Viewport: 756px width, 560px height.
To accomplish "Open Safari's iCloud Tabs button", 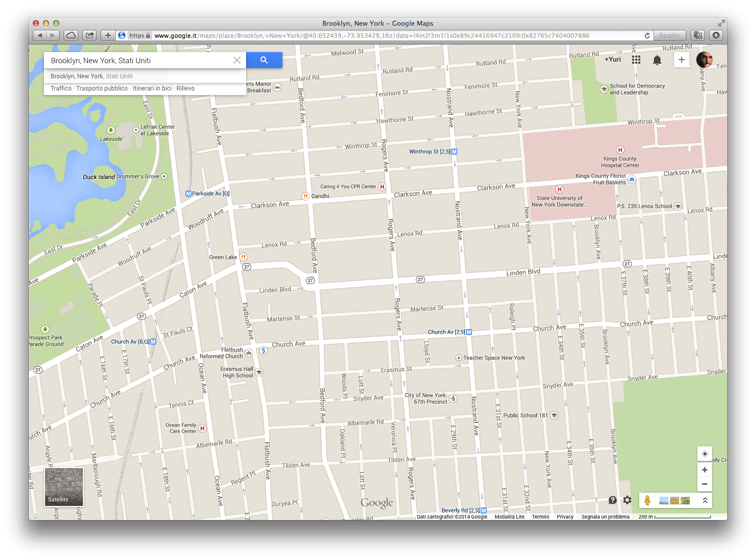I will click(71, 35).
